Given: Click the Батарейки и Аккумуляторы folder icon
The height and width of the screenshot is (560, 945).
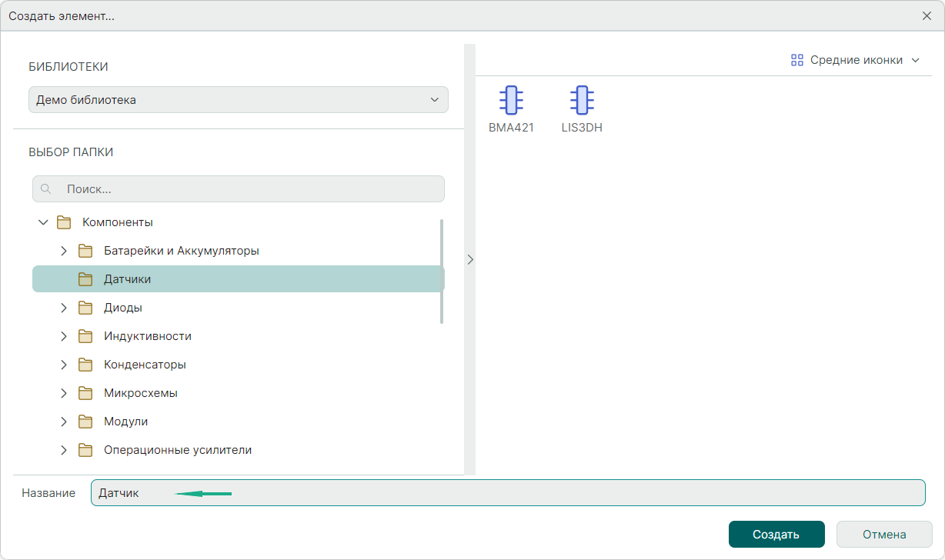Looking at the screenshot, I should click(x=85, y=251).
